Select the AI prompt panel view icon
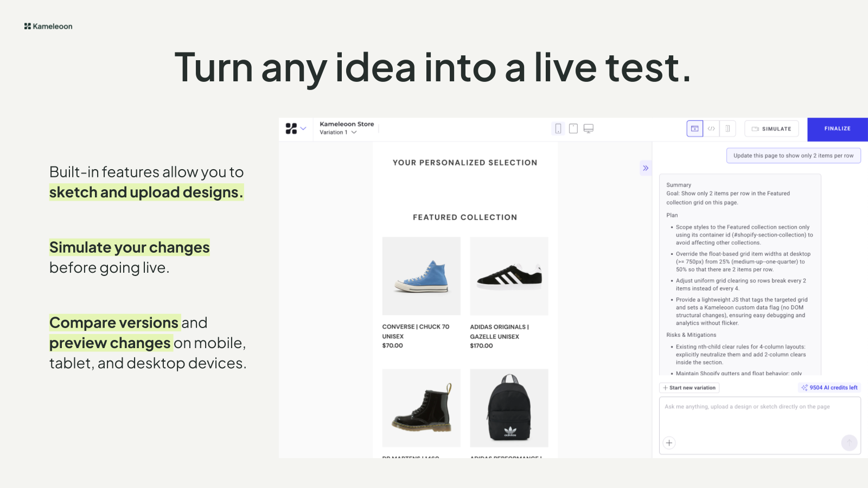 tap(694, 129)
